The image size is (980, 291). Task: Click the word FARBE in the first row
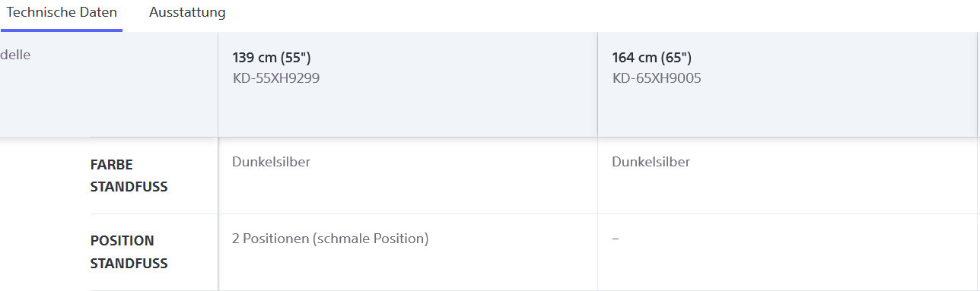(x=111, y=164)
